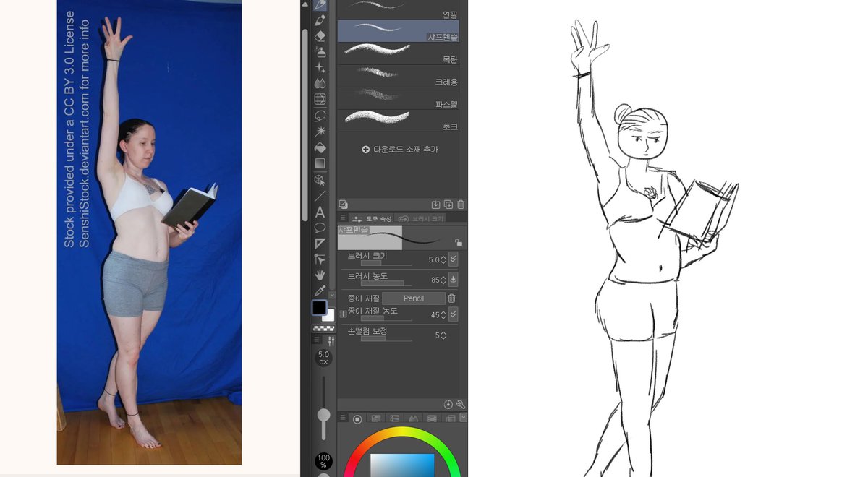Click the vertical brush size slider handle
Image resolution: width=868 pixels, height=477 pixels.
324,415
